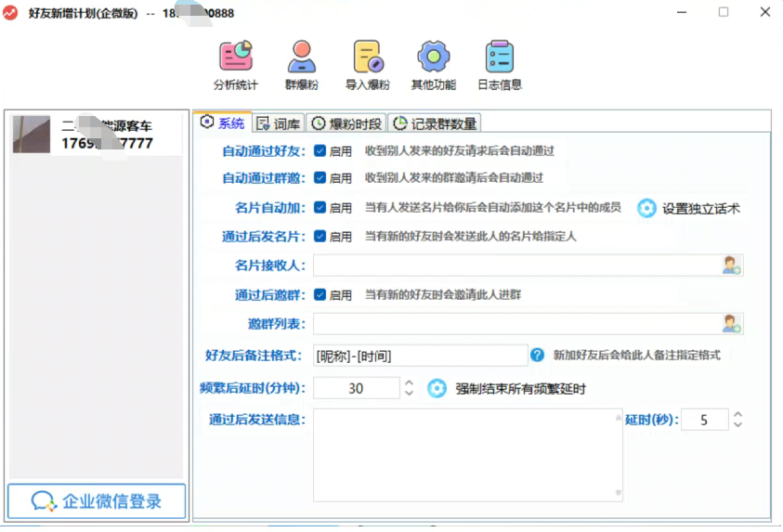Screen dimensions: 783x532
Task: Decrease the 频繁后延时 minutes value
Action: coord(409,394)
